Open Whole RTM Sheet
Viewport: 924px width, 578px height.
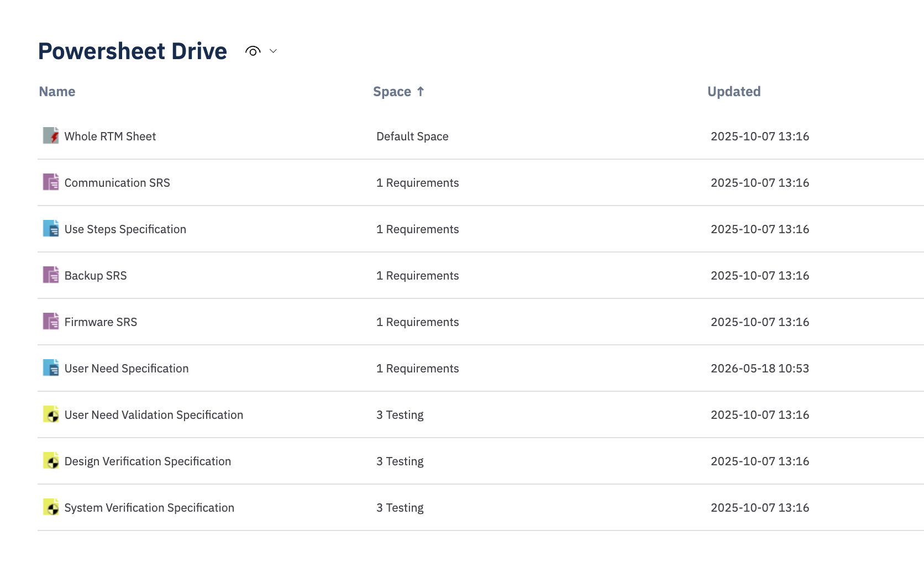coord(110,136)
